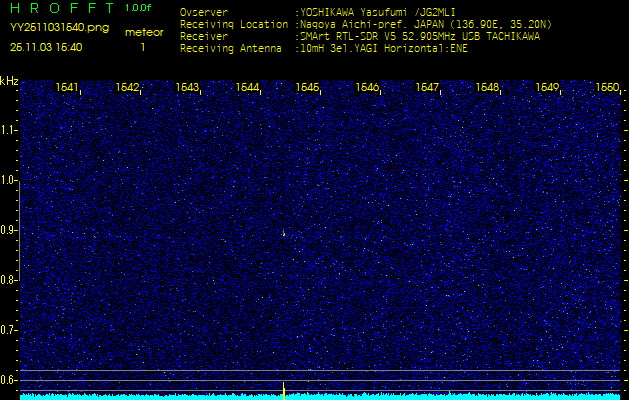Select the filename YY2511031640.png

59,28
